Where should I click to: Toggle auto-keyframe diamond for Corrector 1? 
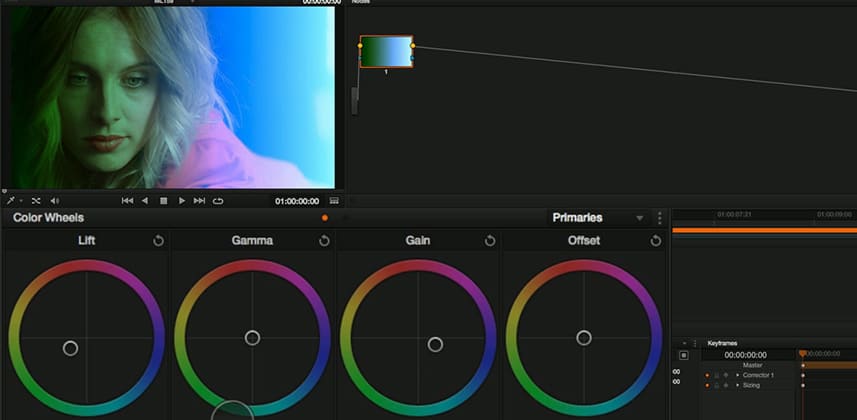coord(726,375)
